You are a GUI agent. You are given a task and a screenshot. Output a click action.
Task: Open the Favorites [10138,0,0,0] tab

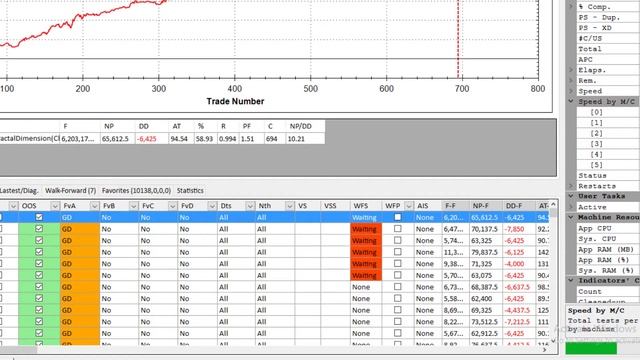pos(136,191)
